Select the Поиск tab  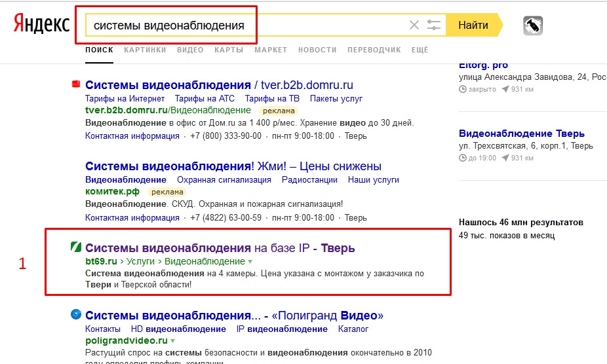click(100, 50)
